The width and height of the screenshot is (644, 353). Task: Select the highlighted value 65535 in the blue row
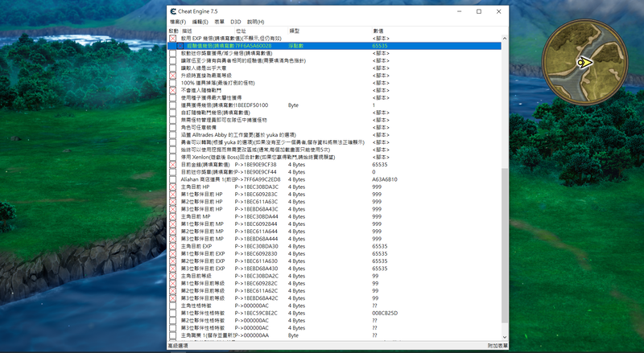tap(380, 46)
